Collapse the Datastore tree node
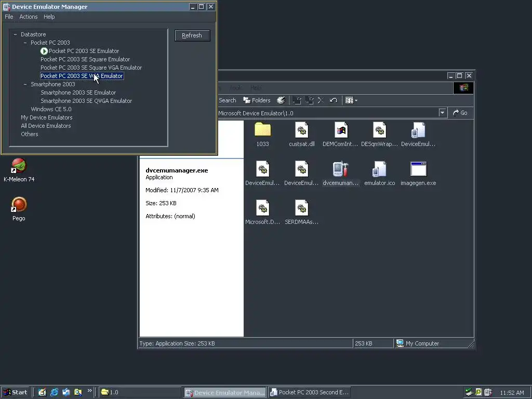 click(15, 34)
